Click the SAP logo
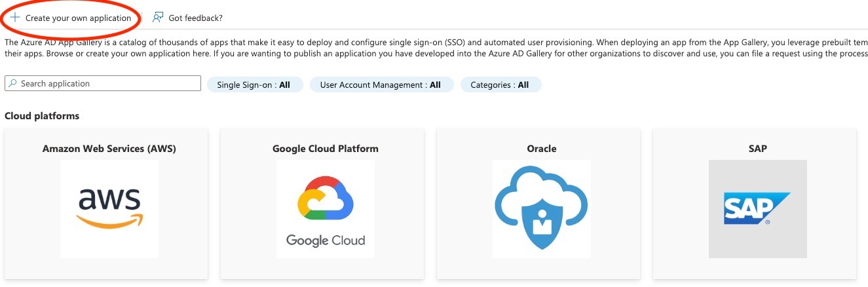The height and width of the screenshot is (287, 868). click(758, 209)
